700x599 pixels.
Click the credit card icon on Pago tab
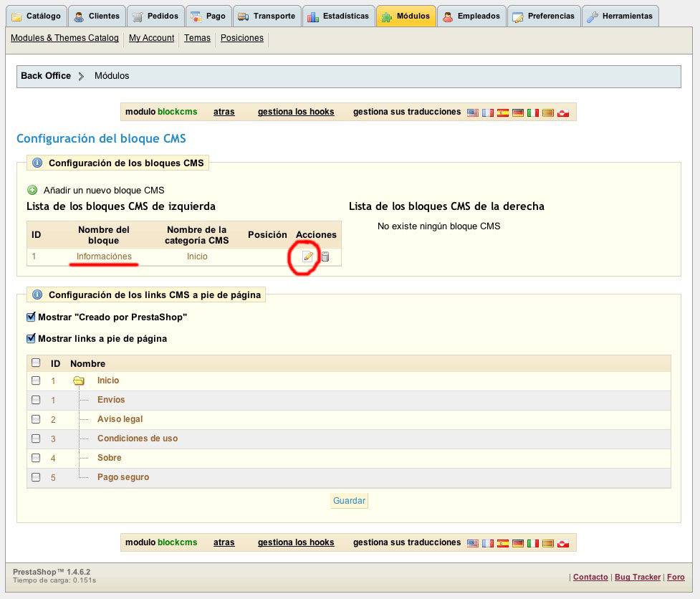(x=196, y=17)
